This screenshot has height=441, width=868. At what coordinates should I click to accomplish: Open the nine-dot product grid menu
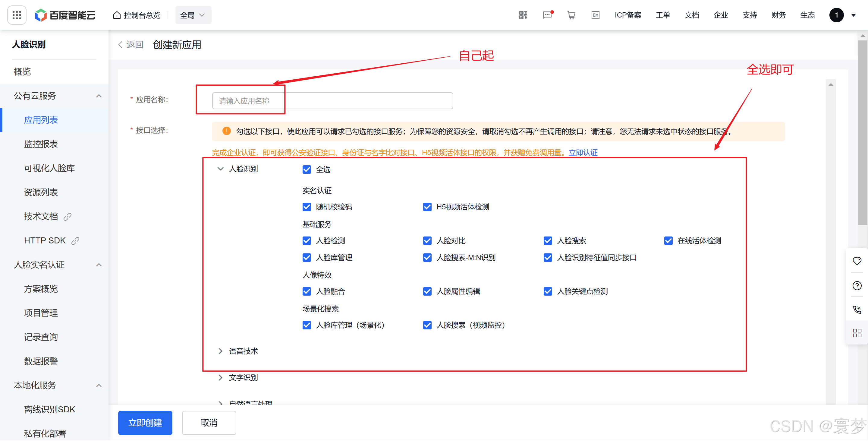tap(17, 15)
